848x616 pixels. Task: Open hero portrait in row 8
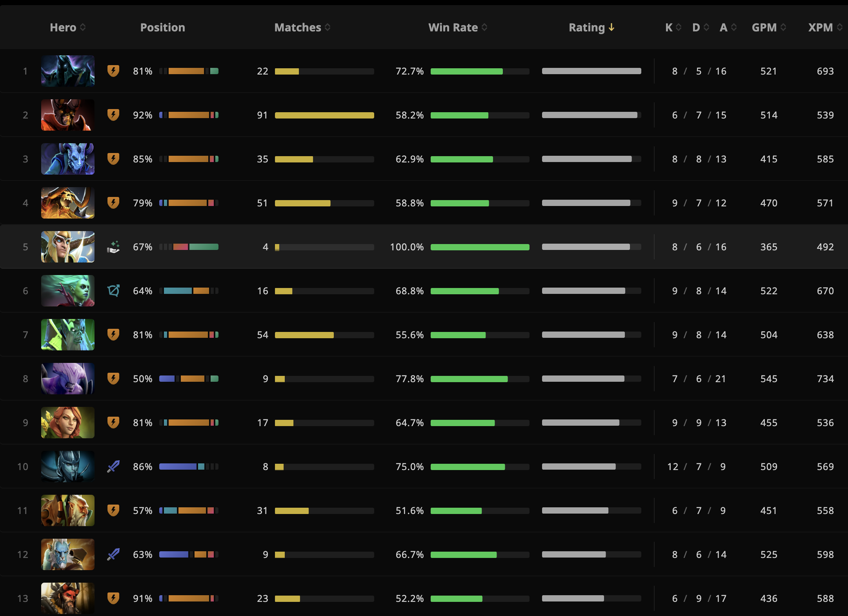[68, 379]
